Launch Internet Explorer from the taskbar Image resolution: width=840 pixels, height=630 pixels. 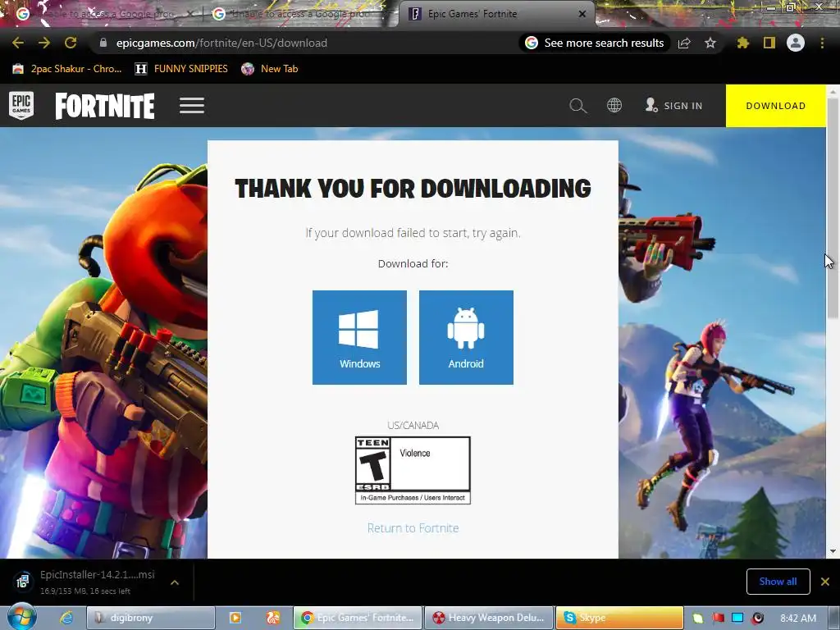tap(66, 618)
